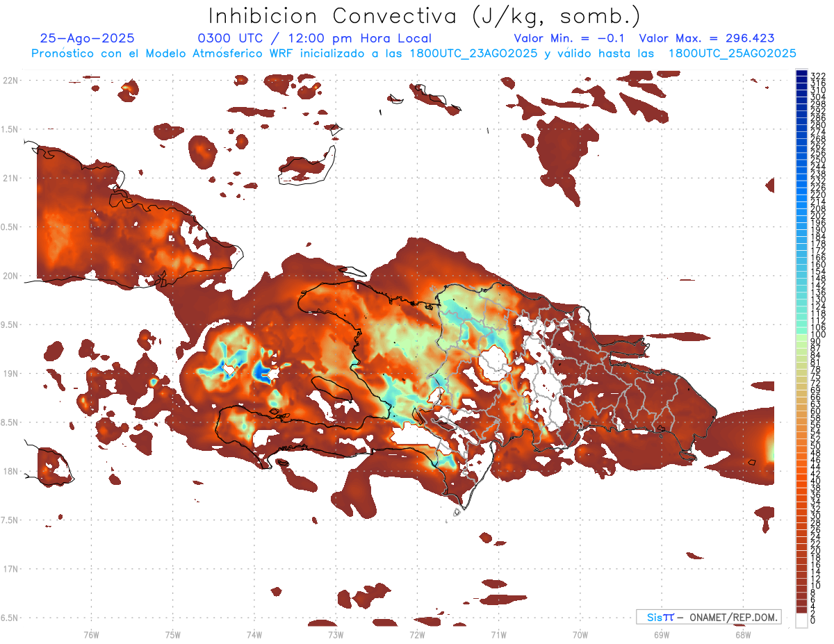Click the "9.5N" latitude label
The width and height of the screenshot is (834, 644).
[10, 324]
